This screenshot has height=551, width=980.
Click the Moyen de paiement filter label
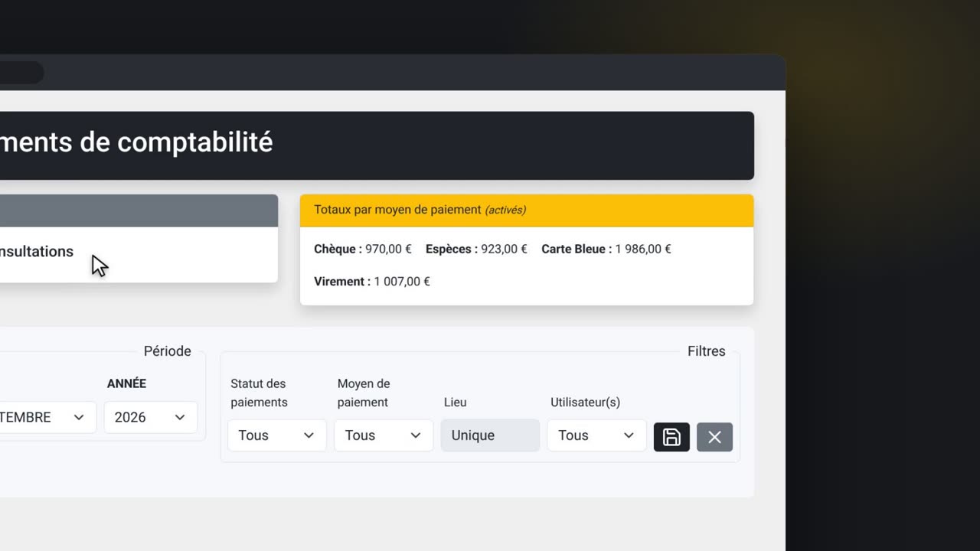(364, 393)
